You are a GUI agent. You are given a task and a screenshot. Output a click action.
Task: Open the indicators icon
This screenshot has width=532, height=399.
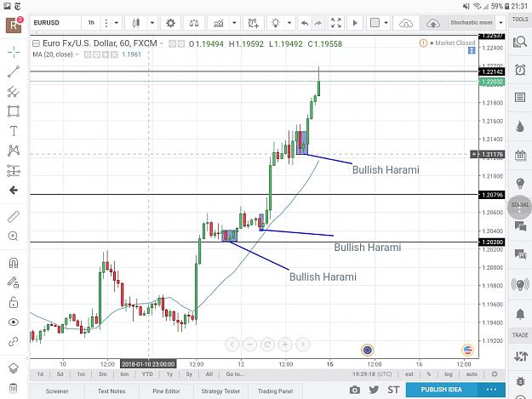coord(219,23)
